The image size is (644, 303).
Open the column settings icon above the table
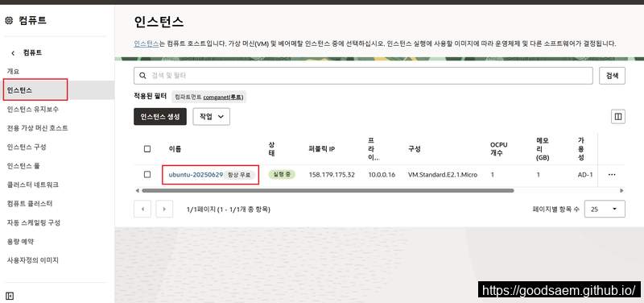click(x=618, y=117)
